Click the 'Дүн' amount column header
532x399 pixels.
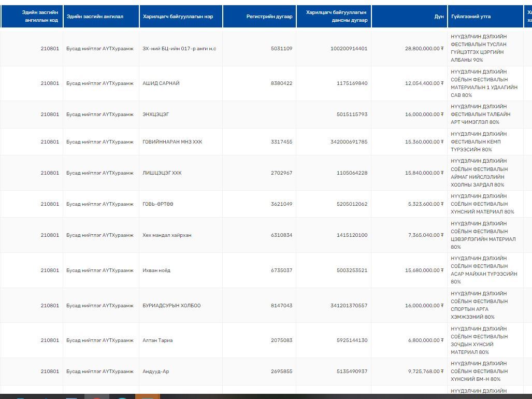[x=439, y=17]
